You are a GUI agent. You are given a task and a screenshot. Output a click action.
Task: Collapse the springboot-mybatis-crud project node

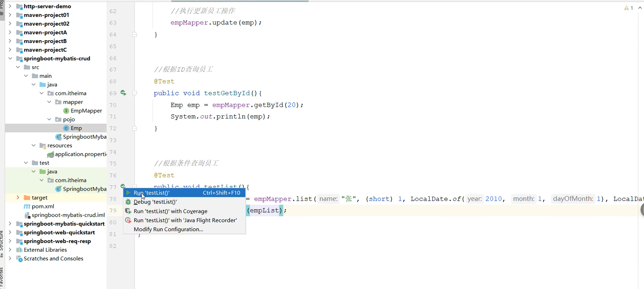(10, 58)
